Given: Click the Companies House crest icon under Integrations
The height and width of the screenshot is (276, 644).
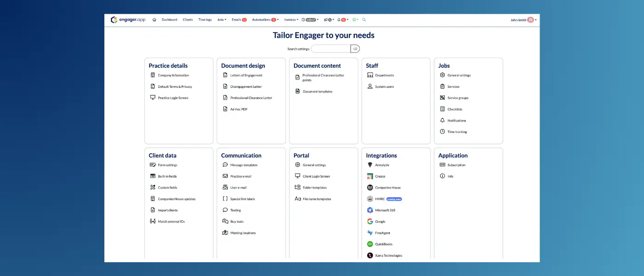Looking at the screenshot, I should click(x=370, y=188).
